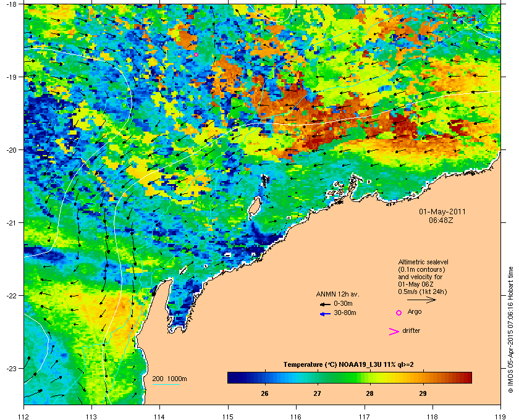Click the Altimetric sealevel text
Image resolution: width=519 pixels, height=420 pixels.
[x=423, y=262]
